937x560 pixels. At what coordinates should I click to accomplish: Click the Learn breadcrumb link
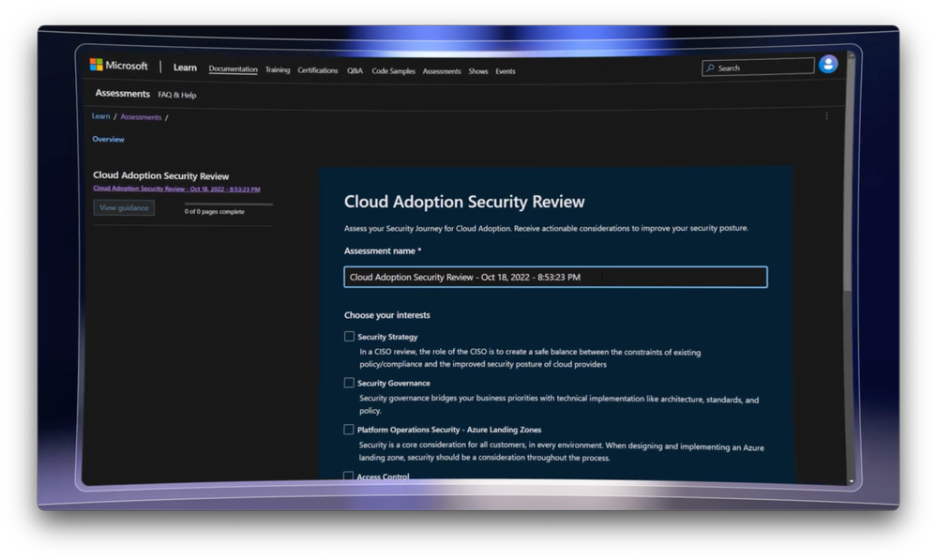[x=101, y=116]
